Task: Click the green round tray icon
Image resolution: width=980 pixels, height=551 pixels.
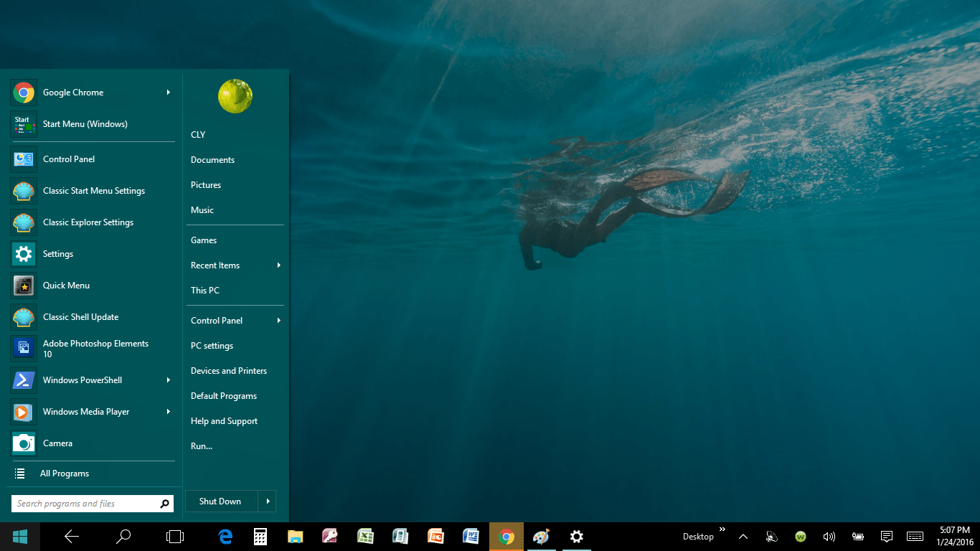Action: click(x=801, y=537)
